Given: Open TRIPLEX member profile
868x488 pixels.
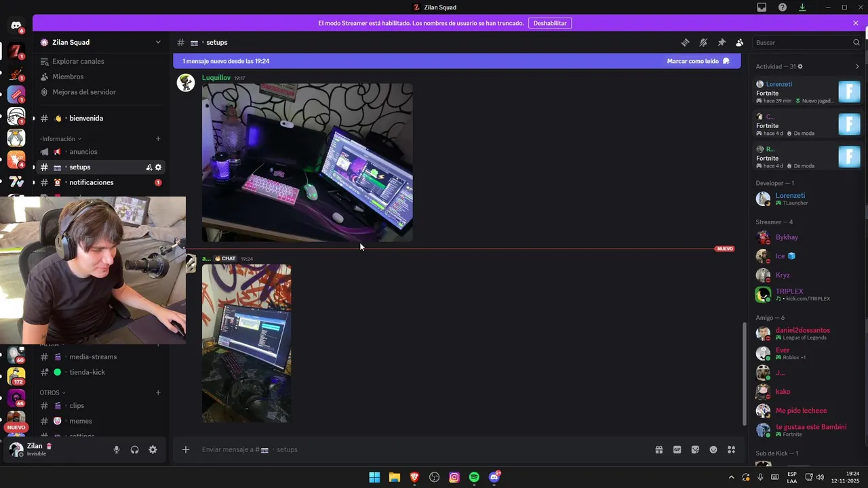Looking at the screenshot, I should (807, 294).
